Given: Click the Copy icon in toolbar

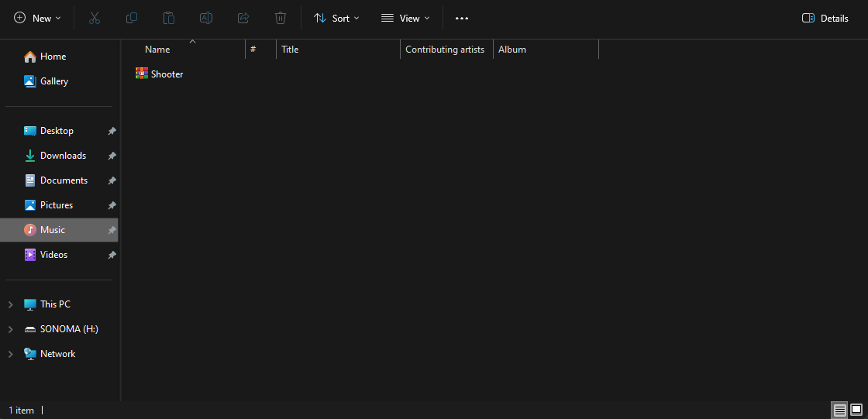Looking at the screenshot, I should [x=132, y=18].
